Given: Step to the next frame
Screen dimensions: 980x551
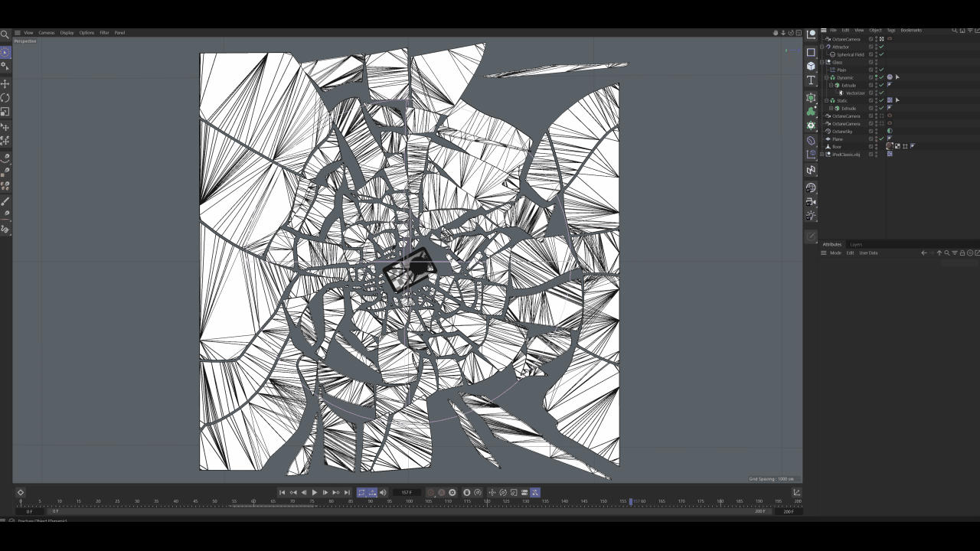Looking at the screenshot, I should pyautogui.click(x=325, y=493).
